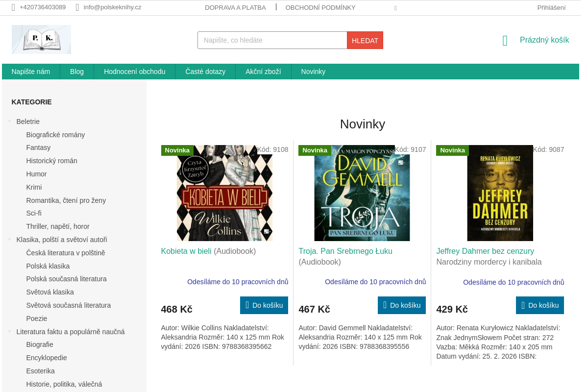Click the phone icon in top bar
Image resolution: width=588 pixels, height=392 pixels.
click(13, 7)
